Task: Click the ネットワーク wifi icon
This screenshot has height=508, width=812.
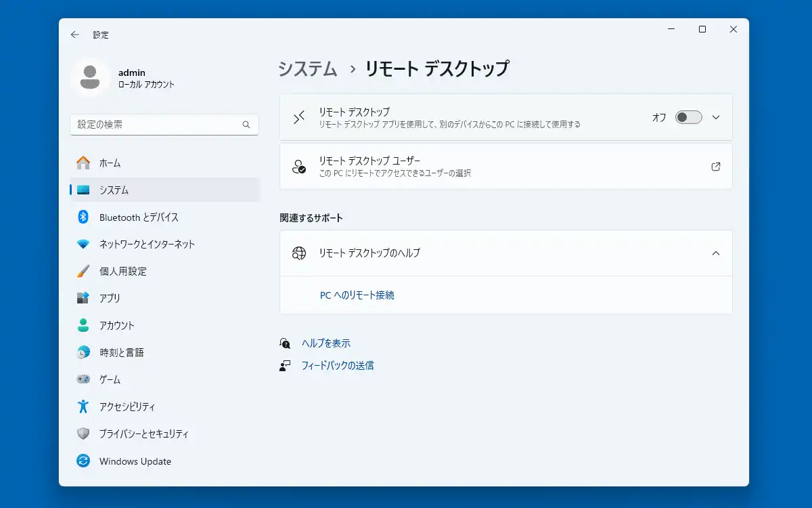Action: point(83,244)
